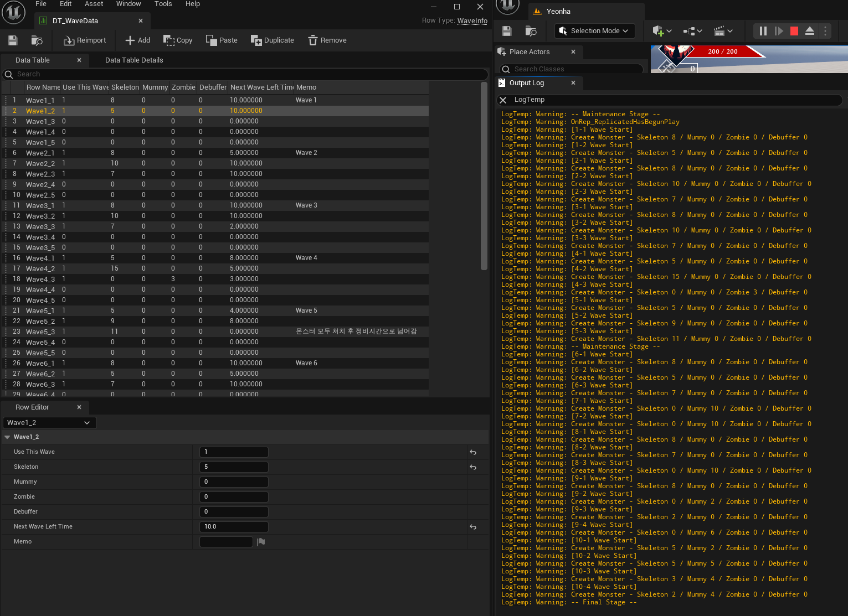Switch to Data Table Details tab

(134, 60)
